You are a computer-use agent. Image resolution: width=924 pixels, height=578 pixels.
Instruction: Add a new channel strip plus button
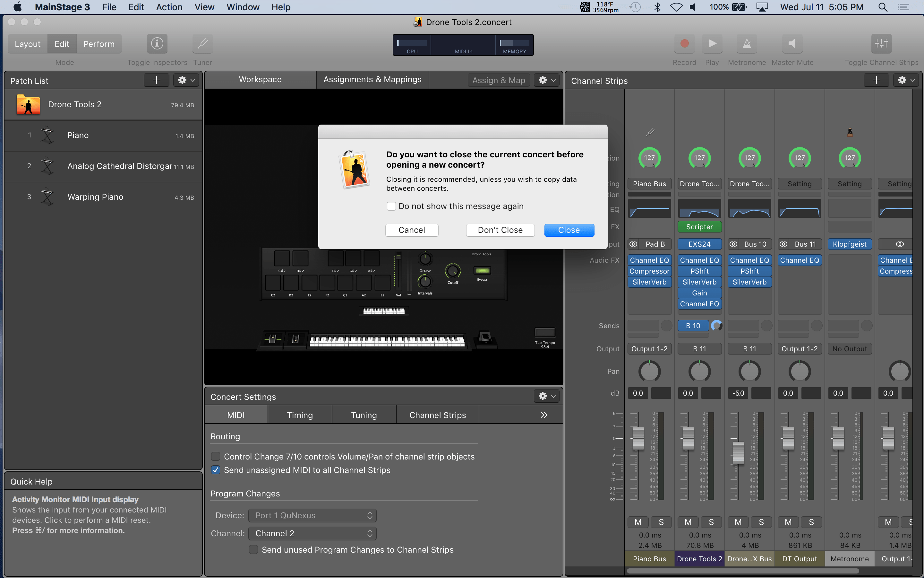[x=876, y=80]
